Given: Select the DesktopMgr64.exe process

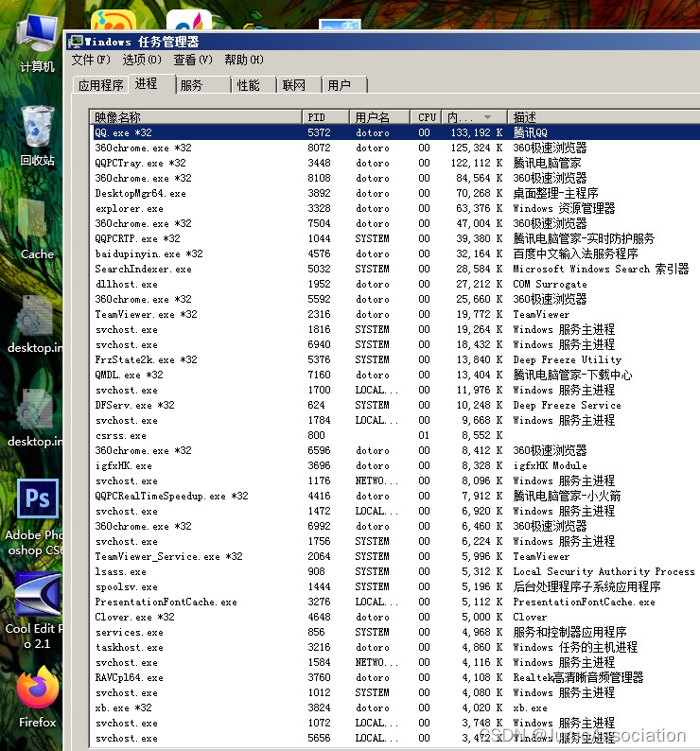Looking at the screenshot, I should pyautogui.click(x=395, y=193).
